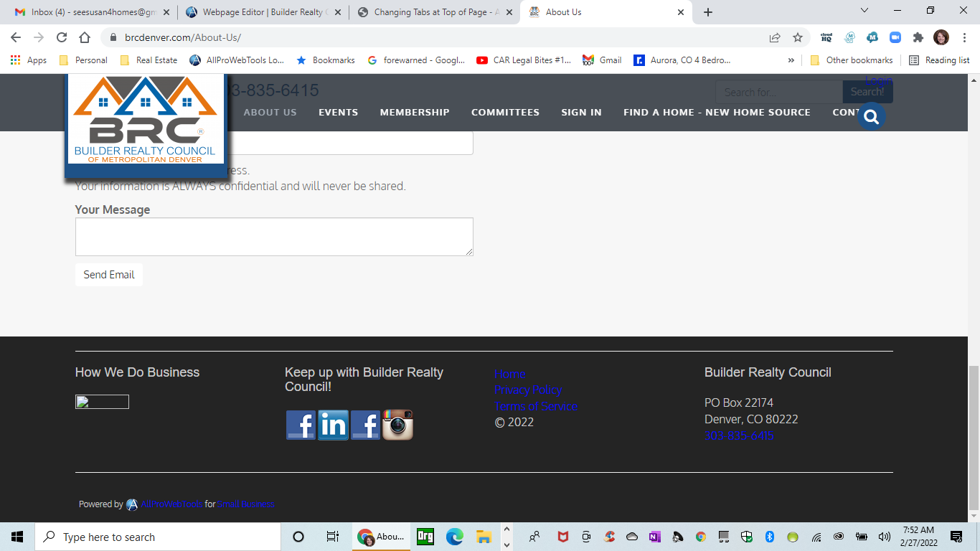Go back with the browser back arrow
The height and width of the screenshot is (551, 980).
tap(16, 37)
